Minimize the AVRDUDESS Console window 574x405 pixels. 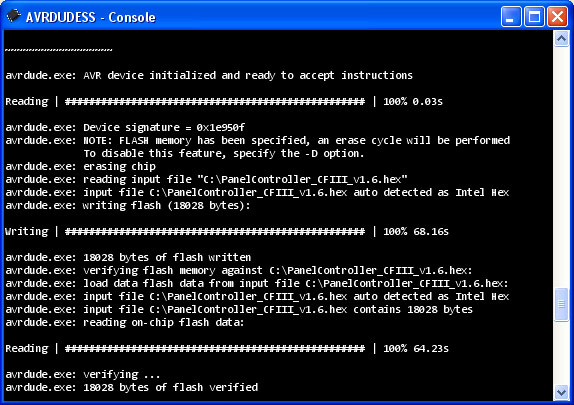coord(511,16)
